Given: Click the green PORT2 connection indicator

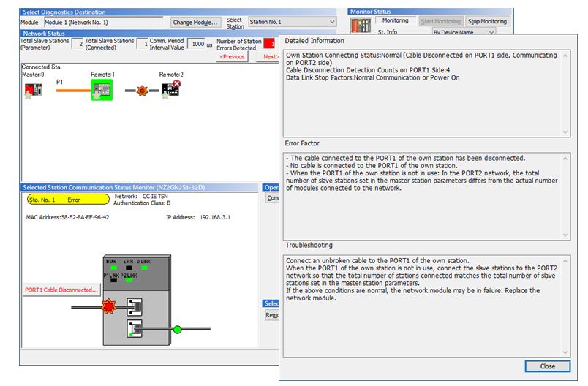Looking at the screenshot, I should [x=176, y=330].
